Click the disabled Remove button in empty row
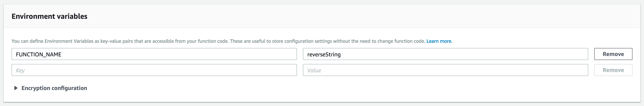644x106 pixels. (x=613, y=70)
